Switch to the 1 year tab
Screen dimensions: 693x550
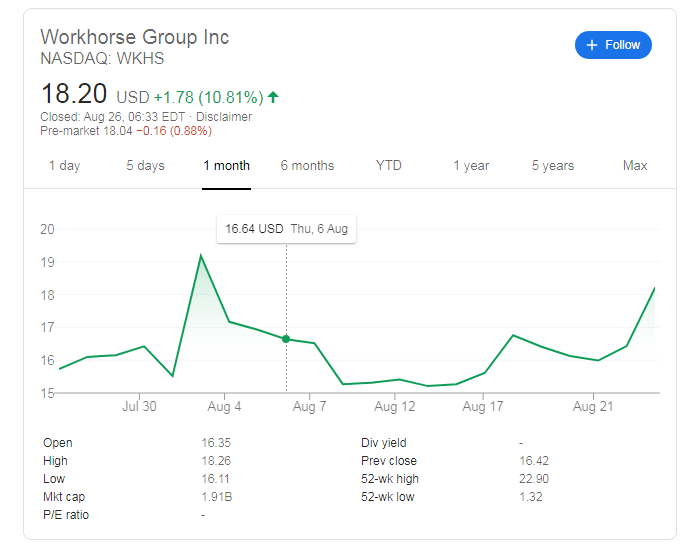click(471, 166)
